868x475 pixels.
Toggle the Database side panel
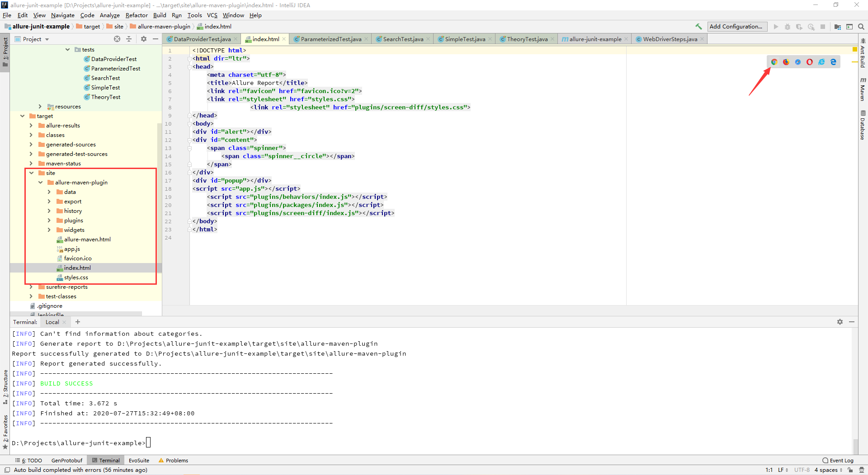[863, 125]
